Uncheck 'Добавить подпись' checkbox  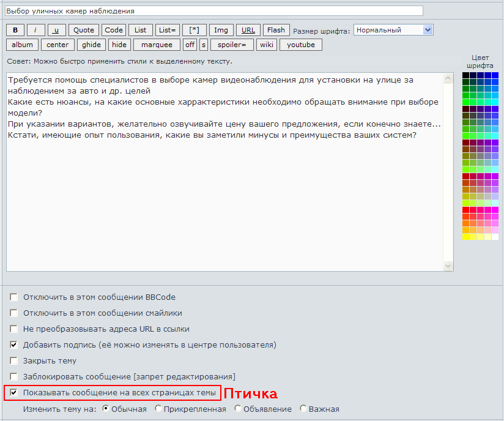click(x=14, y=345)
